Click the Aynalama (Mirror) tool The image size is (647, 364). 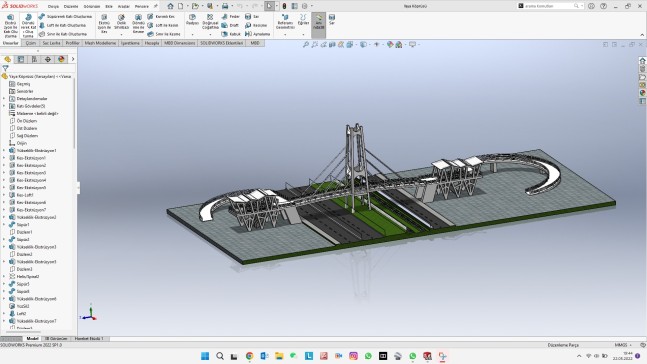point(257,34)
